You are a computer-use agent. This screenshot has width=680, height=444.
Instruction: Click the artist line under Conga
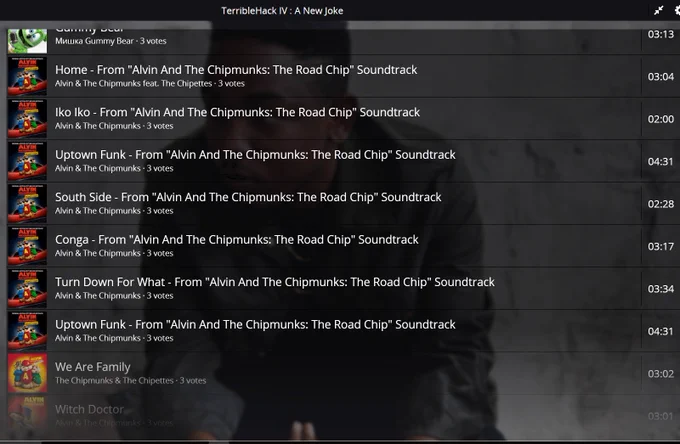[x=114, y=253]
